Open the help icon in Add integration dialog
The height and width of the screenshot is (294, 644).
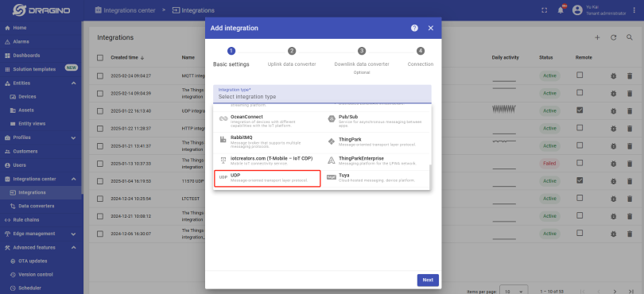click(x=414, y=28)
